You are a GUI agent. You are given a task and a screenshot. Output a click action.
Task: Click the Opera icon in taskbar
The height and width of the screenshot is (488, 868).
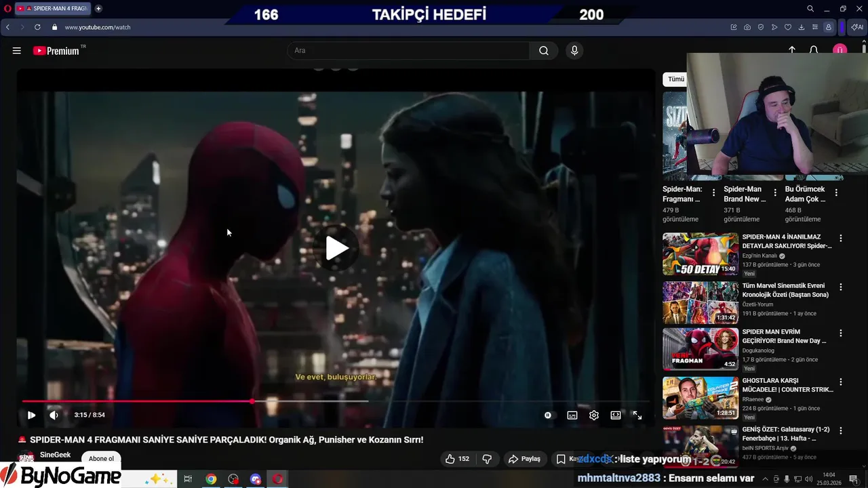click(x=278, y=479)
